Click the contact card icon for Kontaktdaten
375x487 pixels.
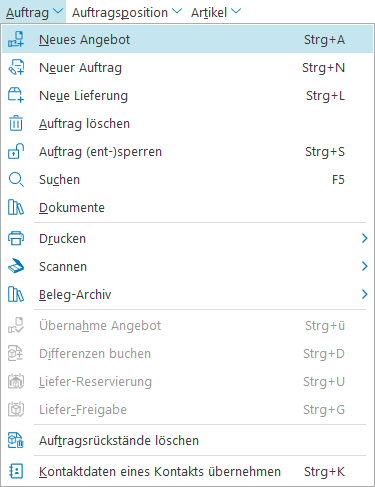[x=16, y=471]
